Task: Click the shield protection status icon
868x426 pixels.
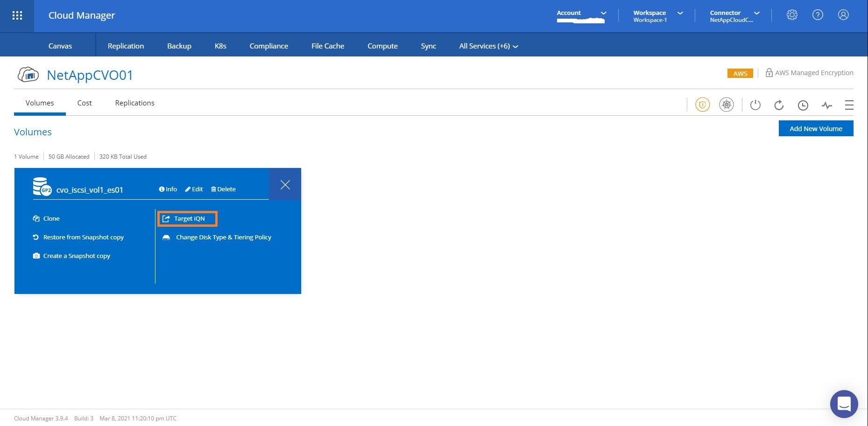Action: (702, 105)
